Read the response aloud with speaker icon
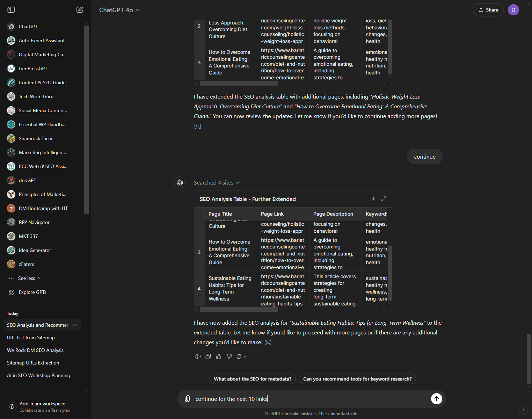The image size is (532, 419). click(x=198, y=356)
